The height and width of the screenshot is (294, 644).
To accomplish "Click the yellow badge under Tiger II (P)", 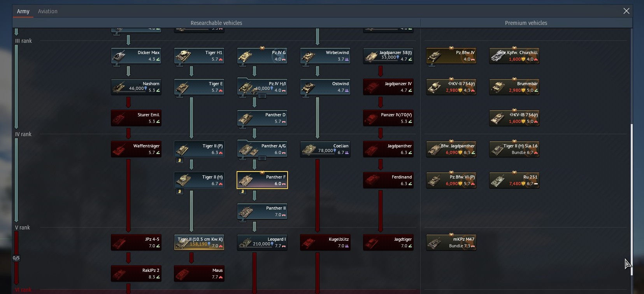I will [179, 160].
